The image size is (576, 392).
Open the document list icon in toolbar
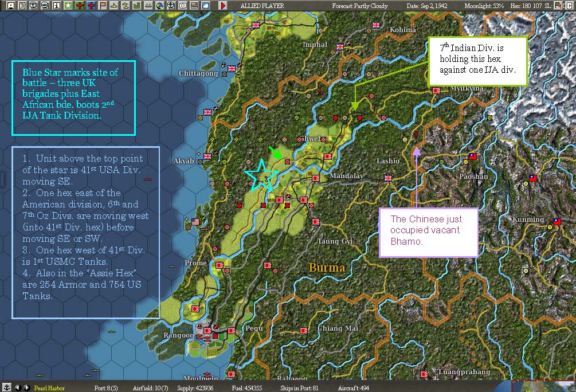point(22,6)
